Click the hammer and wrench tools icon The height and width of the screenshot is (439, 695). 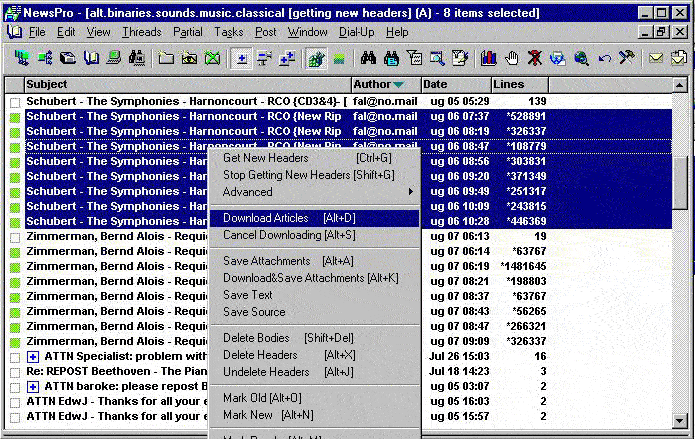(627, 58)
